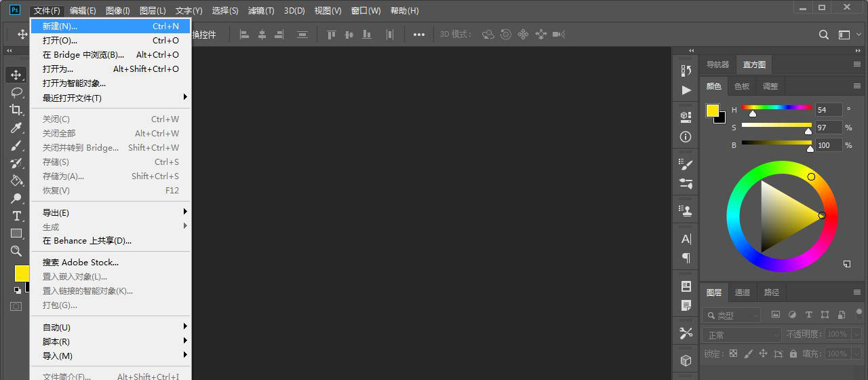Select the Brush tool in the toolbox
The height and width of the screenshot is (380, 868).
tap(16, 145)
